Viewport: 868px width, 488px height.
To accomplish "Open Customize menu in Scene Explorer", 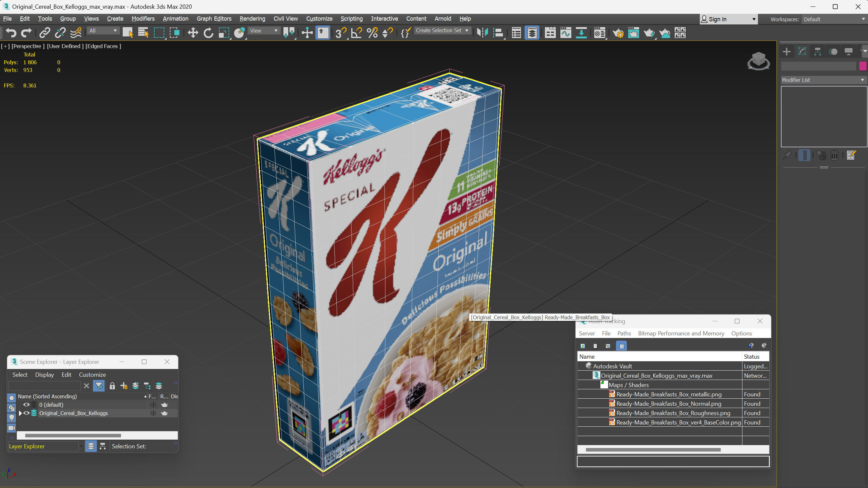I will coord(92,374).
